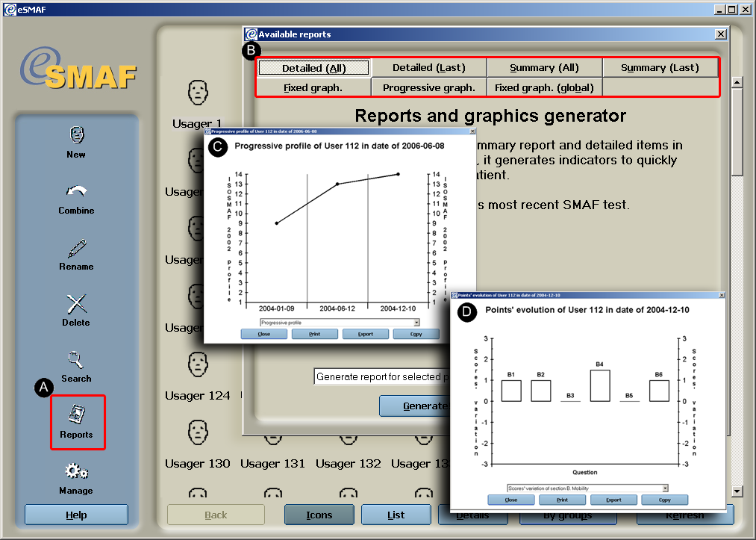Maximize the eSMAF window
Viewport: 756px width, 540px height.
tap(732, 9)
